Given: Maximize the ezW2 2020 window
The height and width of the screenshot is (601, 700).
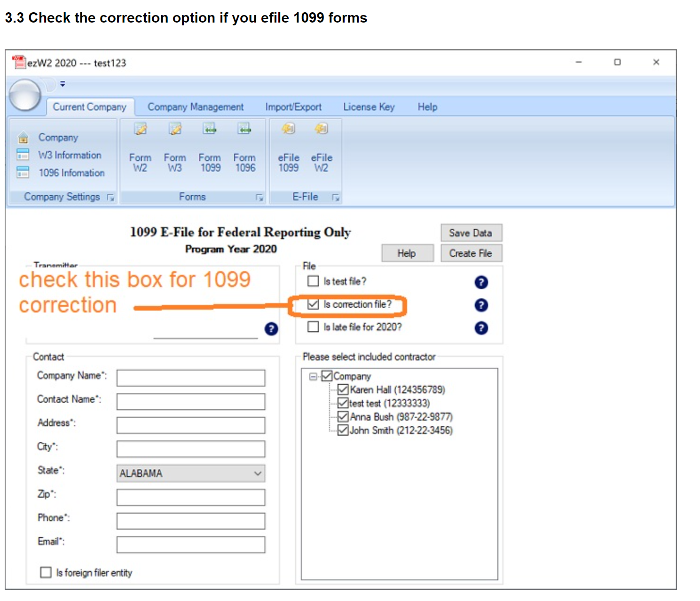Looking at the screenshot, I should (x=617, y=62).
